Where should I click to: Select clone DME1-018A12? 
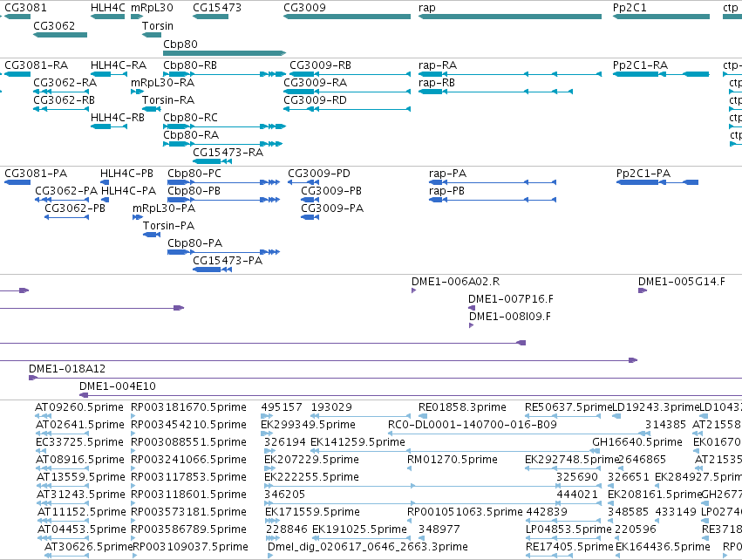[67, 369]
